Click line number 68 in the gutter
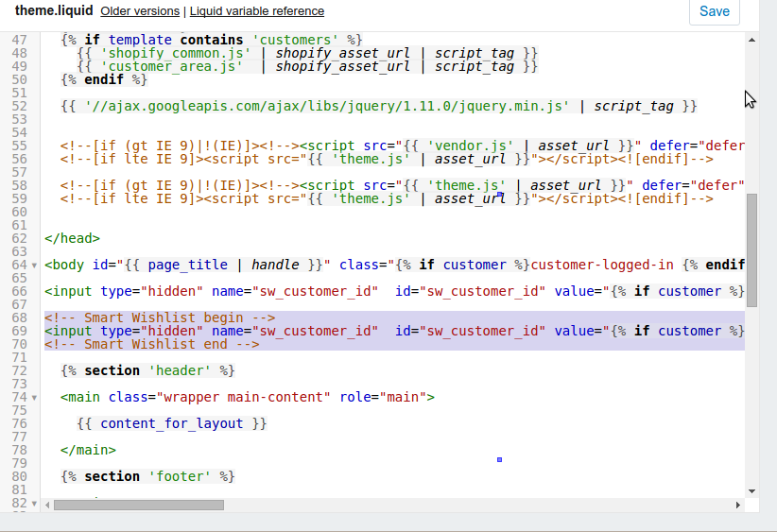The width and height of the screenshot is (777, 532). click(x=19, y=317)
